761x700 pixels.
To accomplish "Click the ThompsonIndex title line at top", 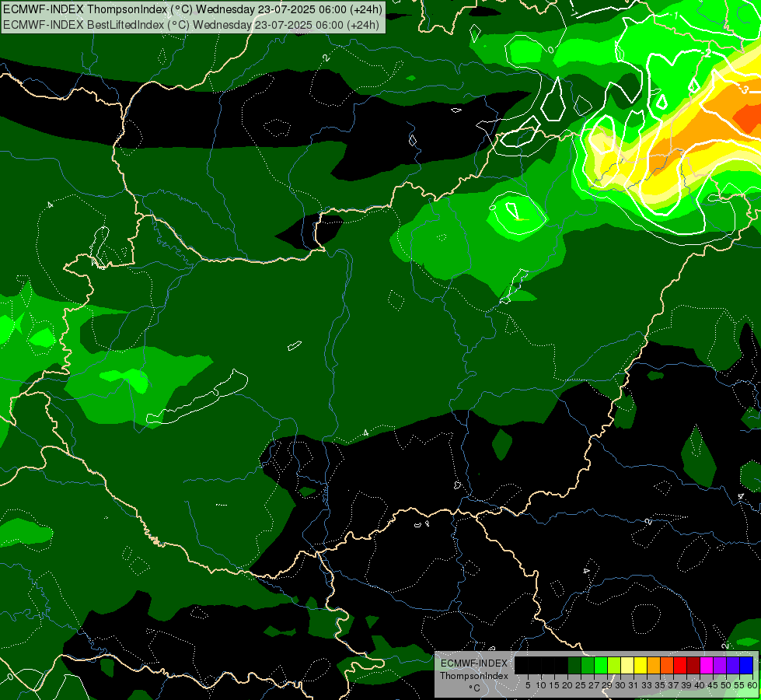I will (193, 9).
